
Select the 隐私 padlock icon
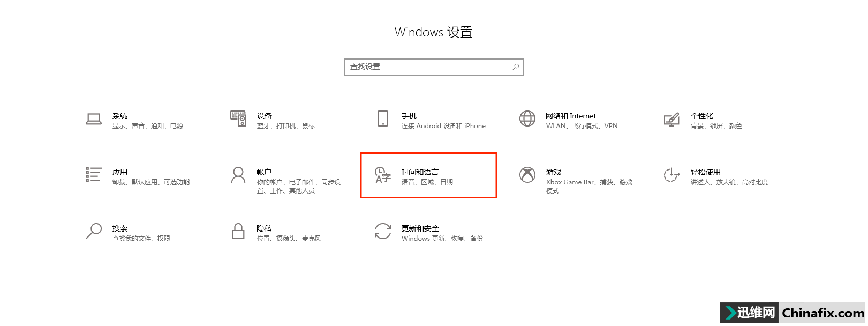238,231
